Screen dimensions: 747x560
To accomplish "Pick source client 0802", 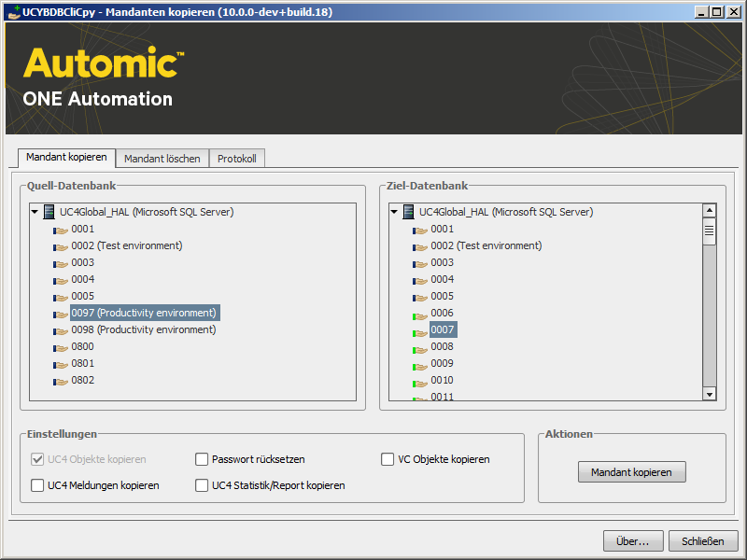I will tap(83, 380).
